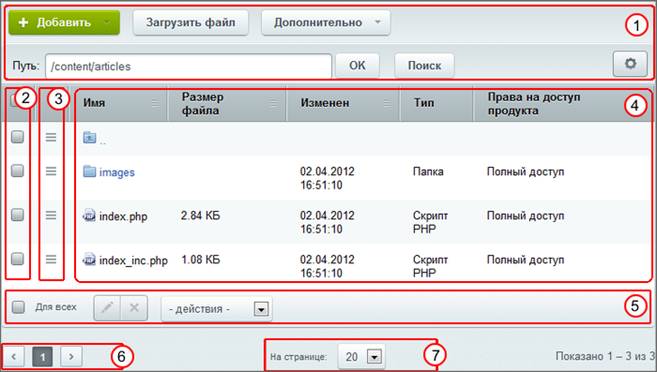Click sort handle in Размер файла header
This screenshot has height=372, width=657.
(274, 103)
